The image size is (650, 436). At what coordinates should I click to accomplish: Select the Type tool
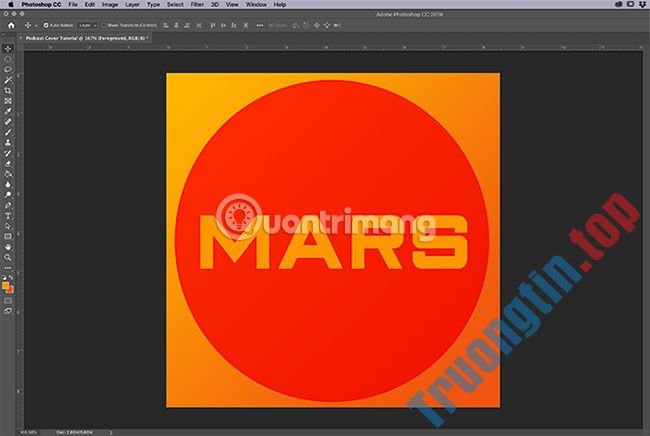[8, 216]
